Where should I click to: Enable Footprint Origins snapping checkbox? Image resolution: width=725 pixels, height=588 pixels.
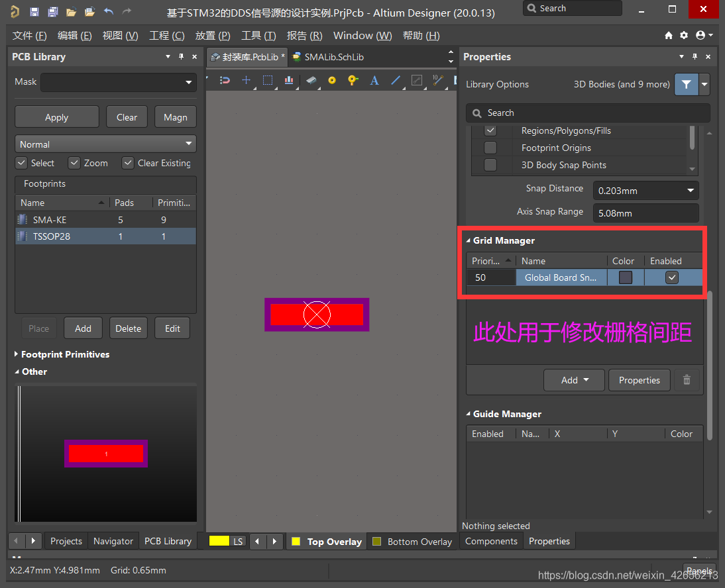pos(490,148)
